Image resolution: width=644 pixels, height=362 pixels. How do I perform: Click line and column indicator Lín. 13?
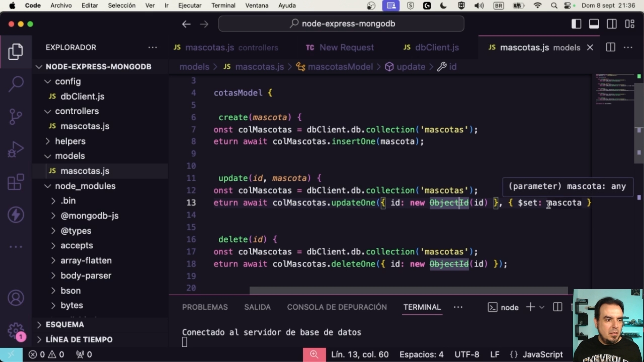(360, 354)
